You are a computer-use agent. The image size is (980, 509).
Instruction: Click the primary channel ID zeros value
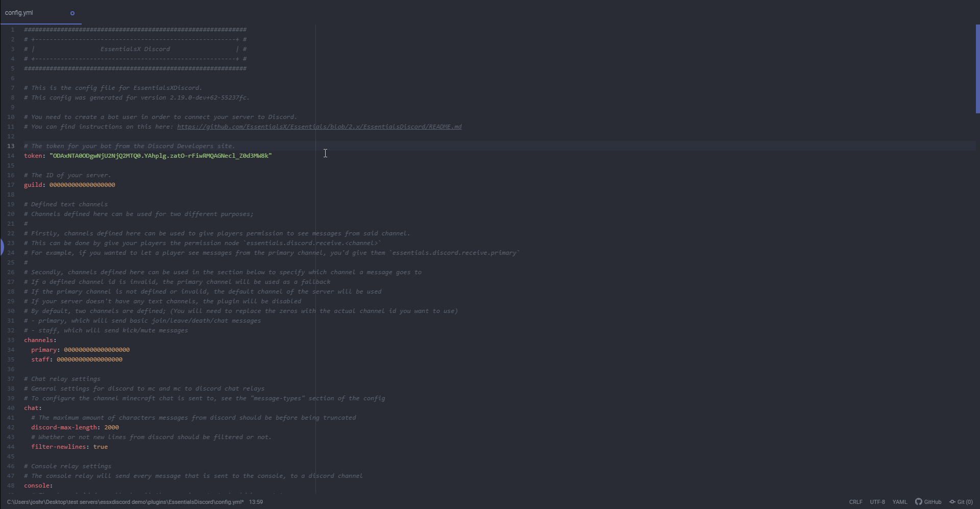click(x=96, y=350)
